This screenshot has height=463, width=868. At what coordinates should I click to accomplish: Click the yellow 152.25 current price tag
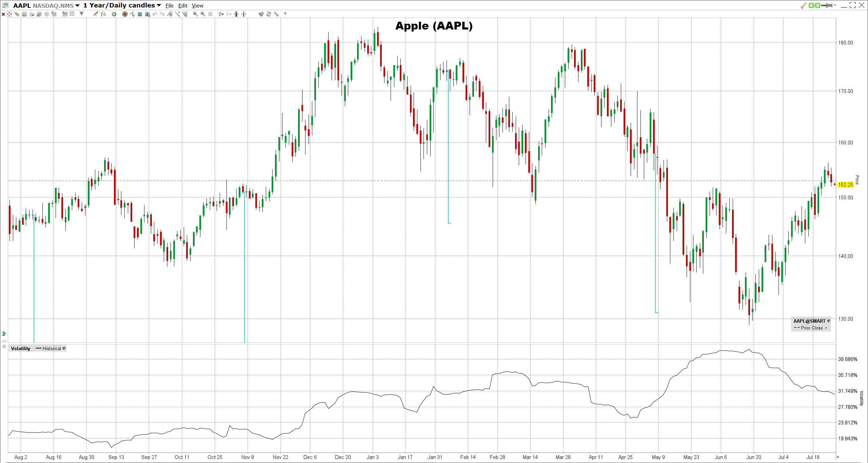tap(845, 185)
